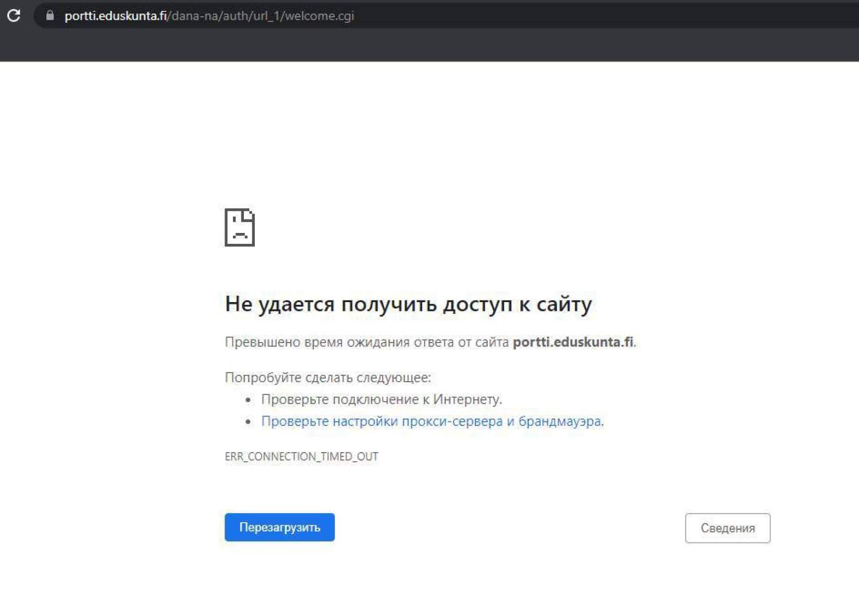Select the address bar URL portti.eduskunta.fi
This screenshot has height=616, width=859.
click(x=209, y=16)
